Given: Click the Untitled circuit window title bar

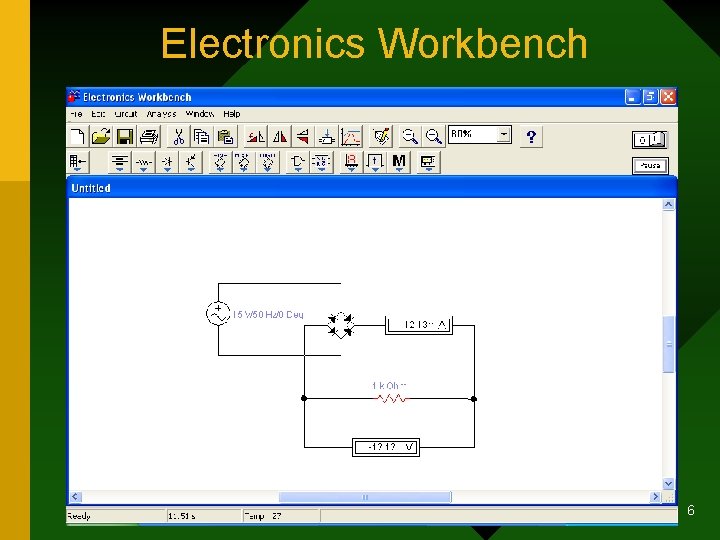Looking at the screenshot, I should point(372,188).
